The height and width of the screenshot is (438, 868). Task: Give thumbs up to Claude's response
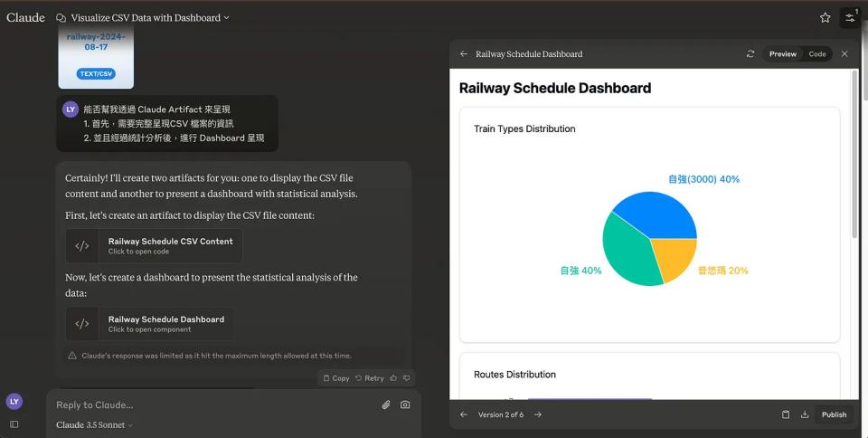(393, 378)
